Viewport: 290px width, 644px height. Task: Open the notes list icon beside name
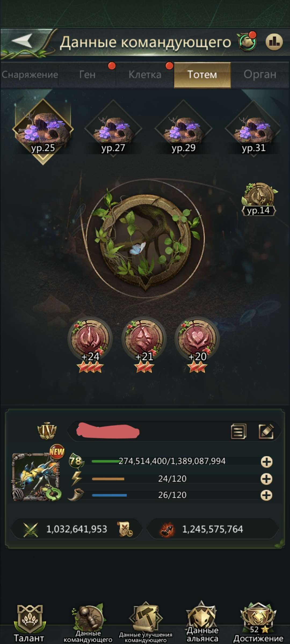click(238, 431)
